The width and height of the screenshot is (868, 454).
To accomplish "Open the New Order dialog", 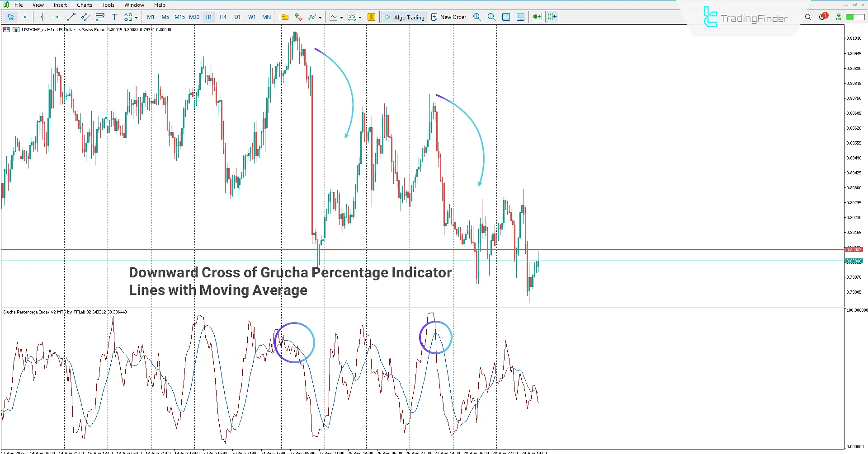I will tap(448, 17).
